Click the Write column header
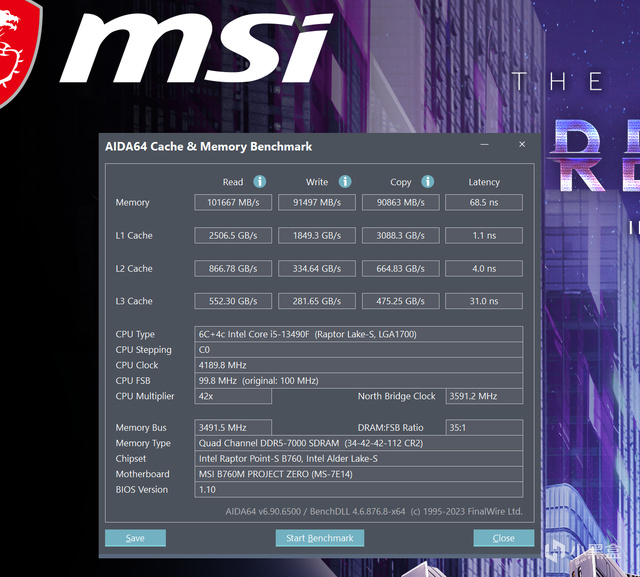 coord(317,182)
